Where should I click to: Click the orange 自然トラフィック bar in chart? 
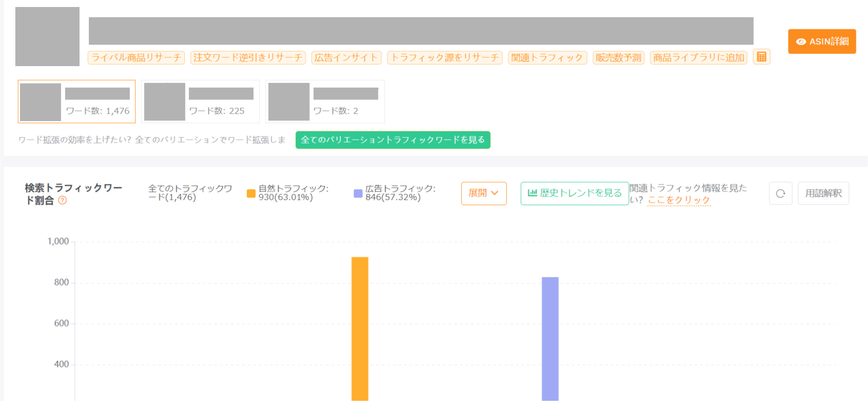pos(360,328)
